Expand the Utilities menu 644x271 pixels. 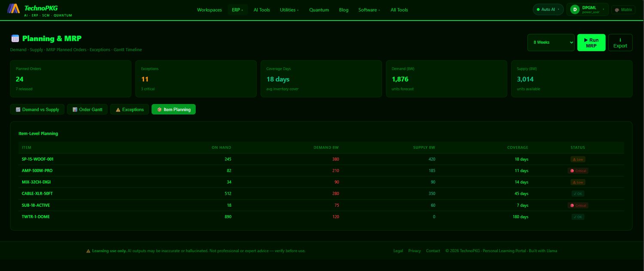pos(289,10)
